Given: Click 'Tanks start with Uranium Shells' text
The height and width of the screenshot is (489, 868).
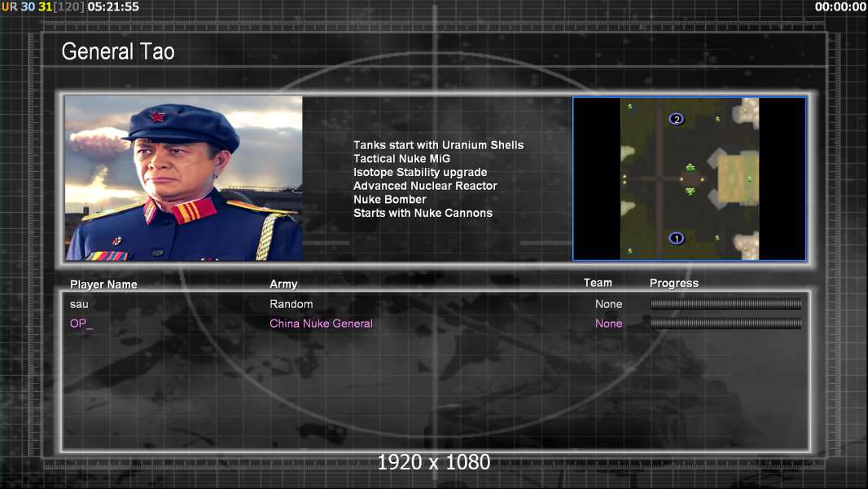Looking at the screenshot, I should pos(438,145).
